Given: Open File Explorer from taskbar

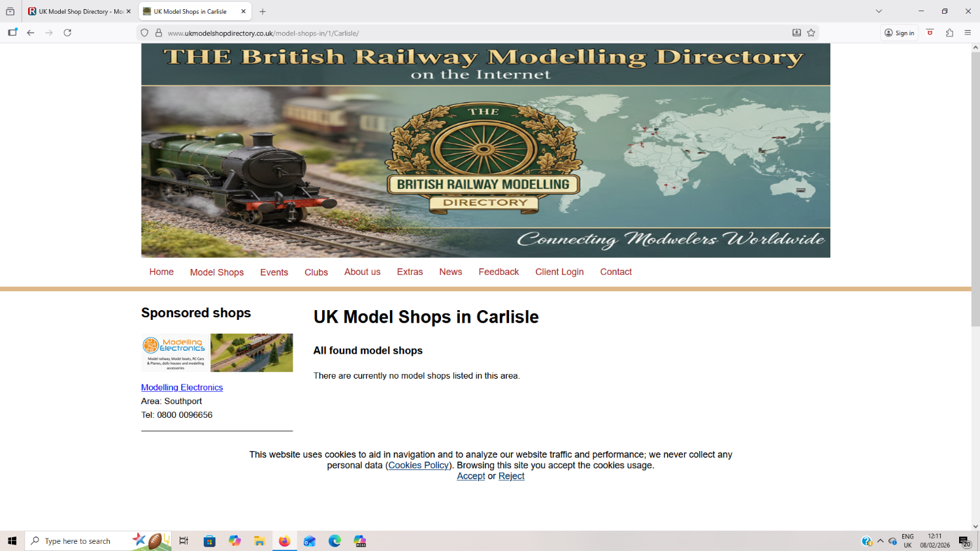Looking at the screenshot, I should pyautogui.click(x=259, y=541).
